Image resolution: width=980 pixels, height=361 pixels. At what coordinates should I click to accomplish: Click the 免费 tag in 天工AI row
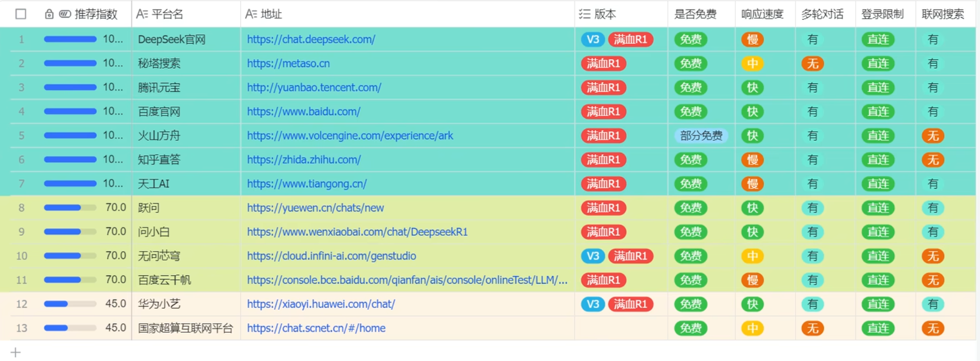[691, 184]
